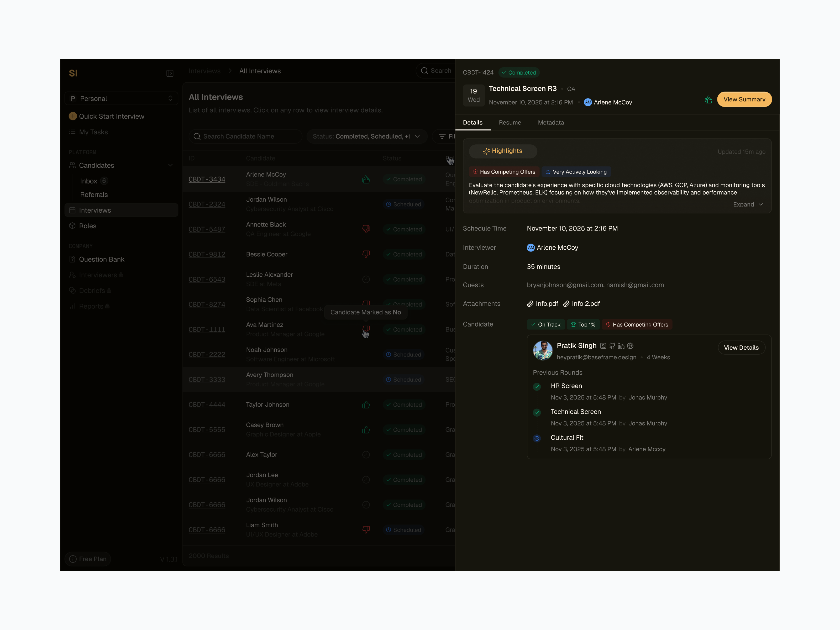Click the pending clock icon for Leslie Alexander
This screenshot has width=840, height=630.
tap(366, 279)
